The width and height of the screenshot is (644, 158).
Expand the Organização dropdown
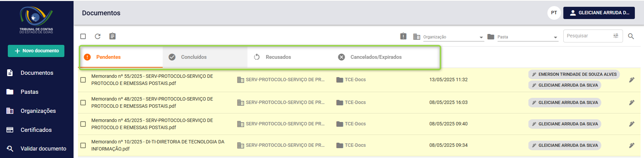453,37
